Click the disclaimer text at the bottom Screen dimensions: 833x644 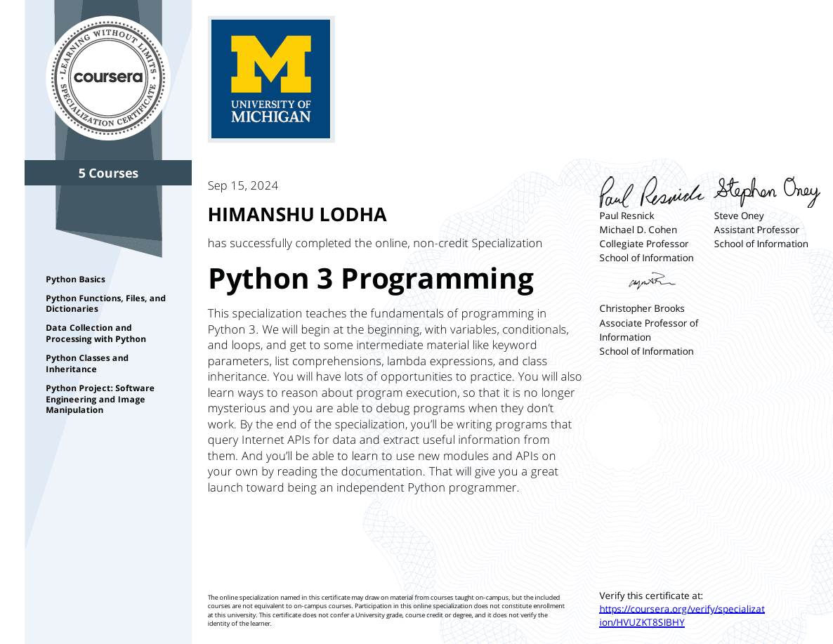[386, 608]
